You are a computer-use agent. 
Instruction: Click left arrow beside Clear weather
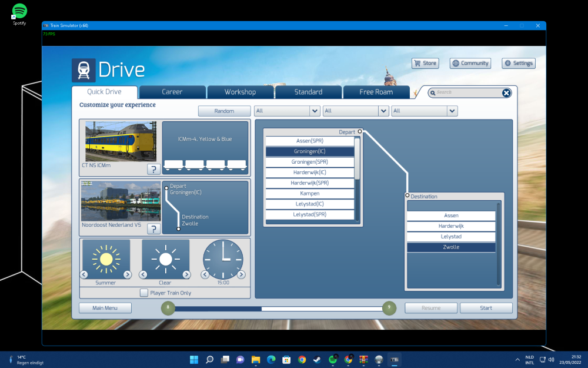(143, 274)
